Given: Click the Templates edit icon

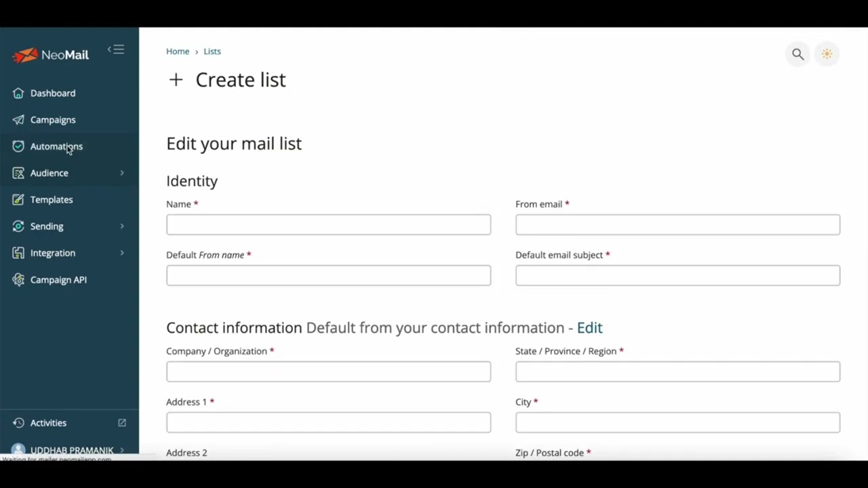Looking at the screenshot, I should coord(18,200).
